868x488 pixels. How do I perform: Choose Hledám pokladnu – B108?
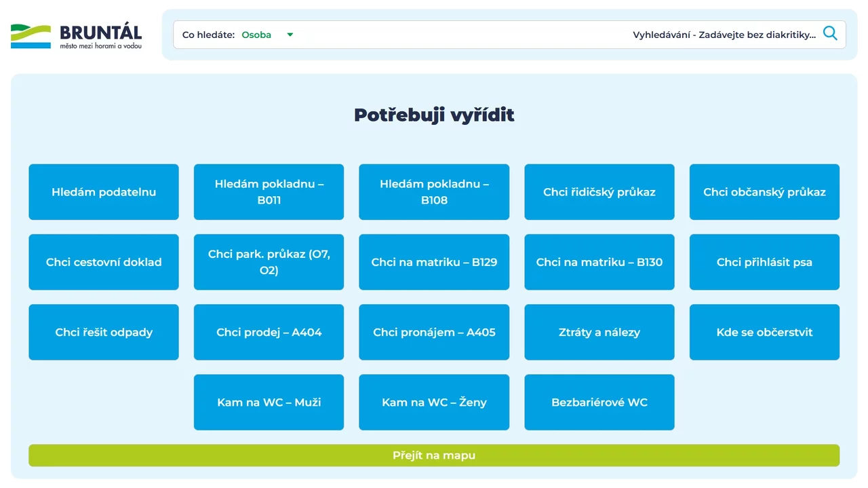tap(434, 192)
